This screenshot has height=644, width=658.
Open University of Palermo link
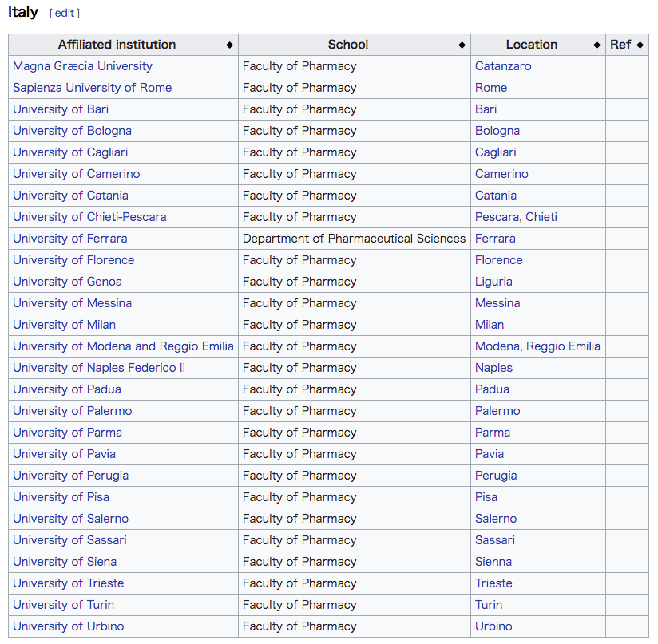coord(73,411)
